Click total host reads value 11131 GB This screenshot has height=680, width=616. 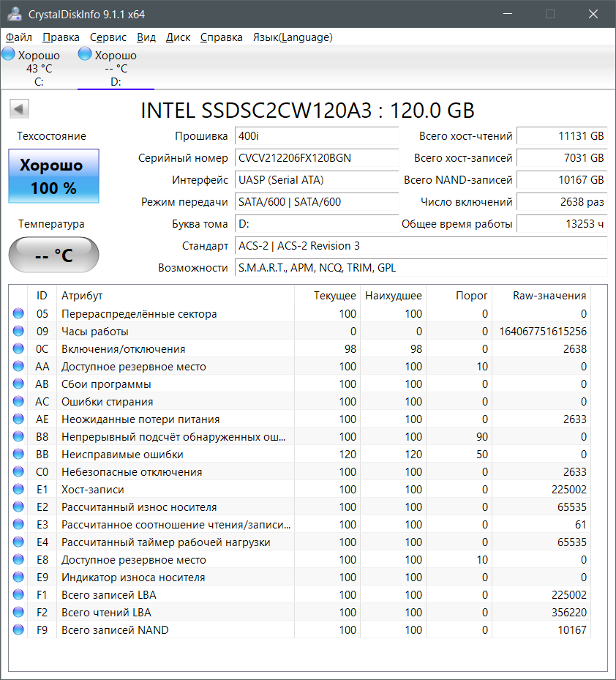pyautogui.click(x=562, y=135)
